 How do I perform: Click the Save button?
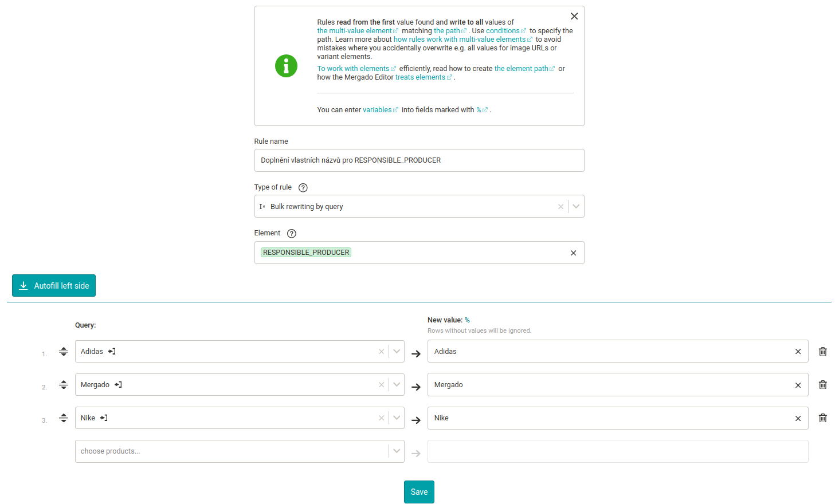[419, 492]
